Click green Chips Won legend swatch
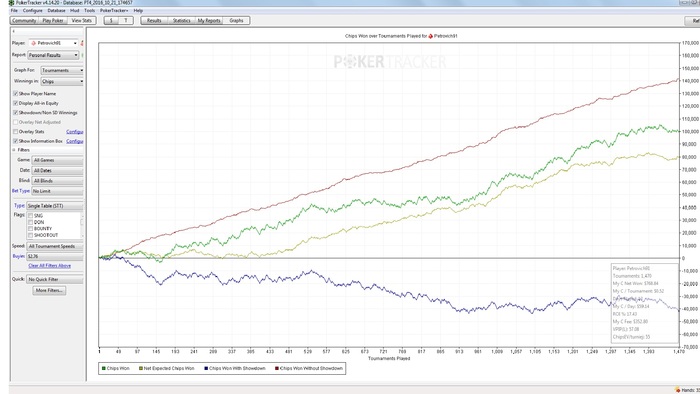 pos(104,369)
